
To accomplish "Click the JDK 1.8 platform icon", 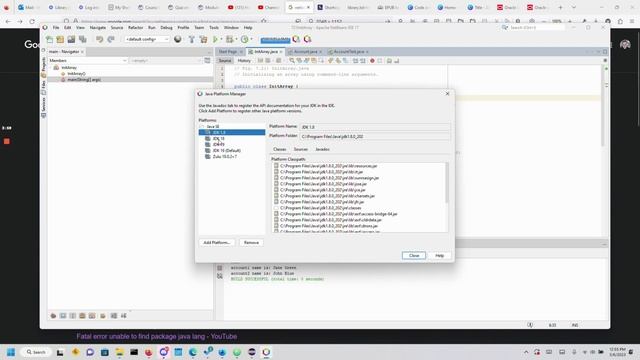I will [208, 133].
